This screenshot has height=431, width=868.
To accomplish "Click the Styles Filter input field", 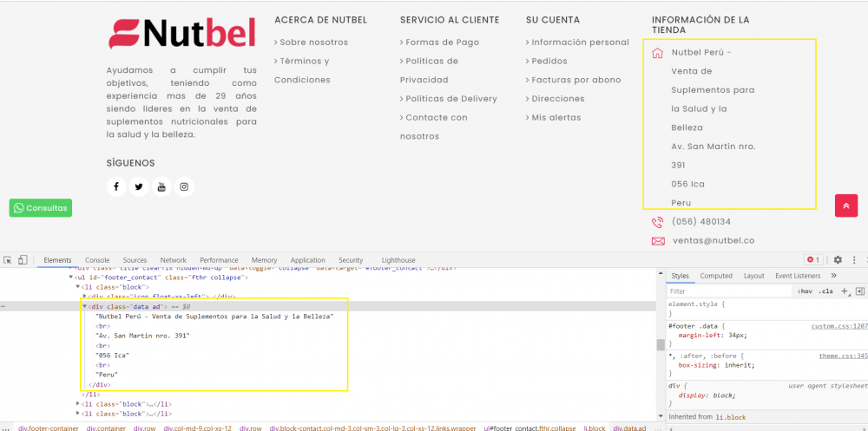I will (730, 291).
